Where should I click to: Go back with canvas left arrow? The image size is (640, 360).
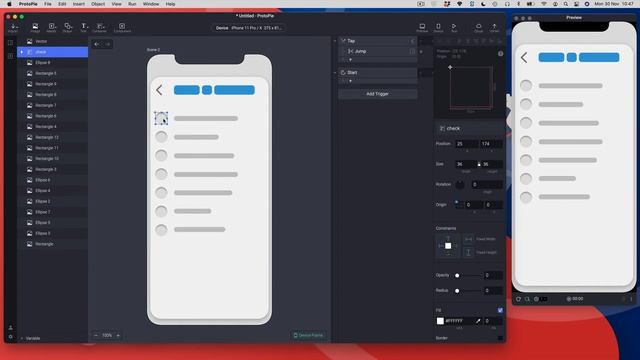[97, 44]
